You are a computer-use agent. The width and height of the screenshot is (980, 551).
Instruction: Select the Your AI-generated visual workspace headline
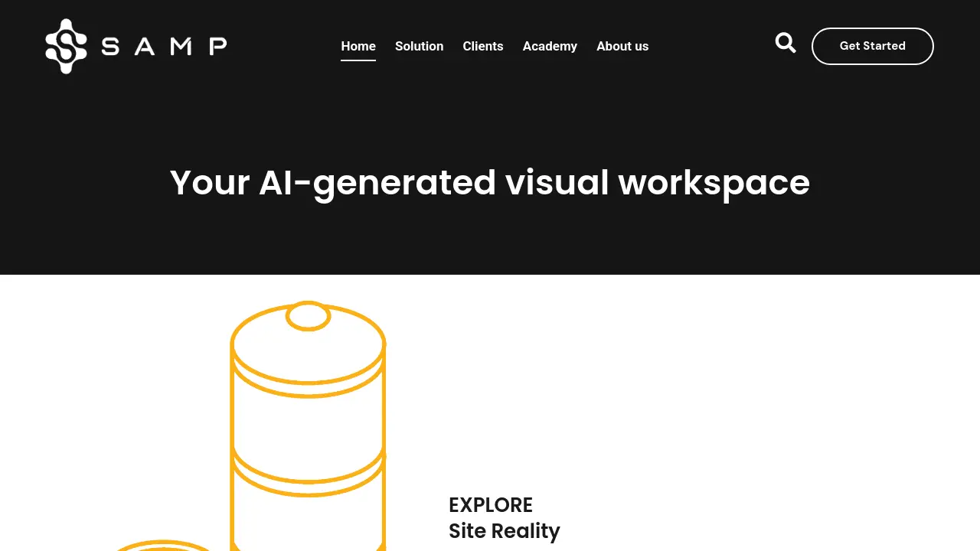[490, 182]
